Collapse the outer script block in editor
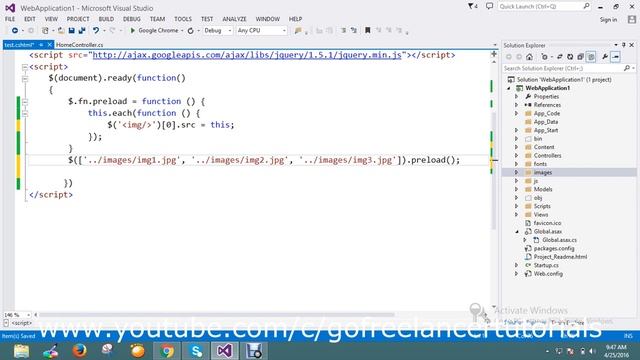640x360 pixels. click(x=25, y=67)
